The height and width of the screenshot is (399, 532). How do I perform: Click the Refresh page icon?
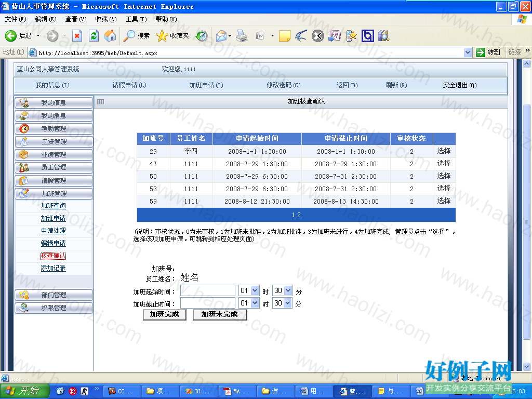tap(94, 36)
